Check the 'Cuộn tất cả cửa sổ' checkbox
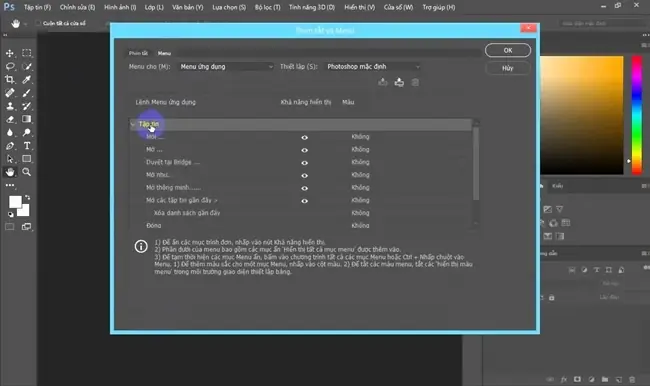 38,23
